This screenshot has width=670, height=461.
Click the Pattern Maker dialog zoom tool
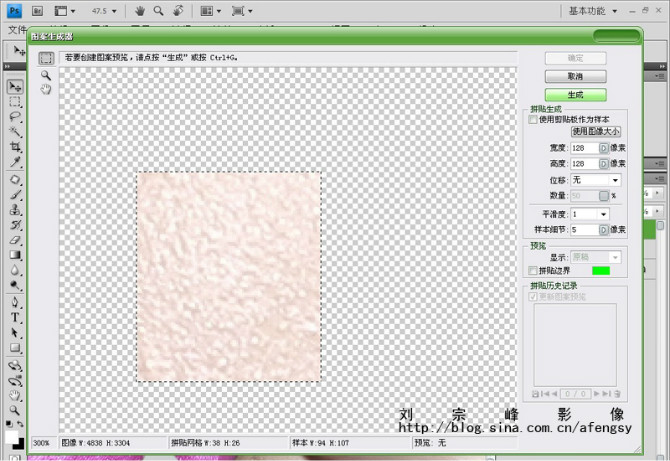tap(46, 76)
